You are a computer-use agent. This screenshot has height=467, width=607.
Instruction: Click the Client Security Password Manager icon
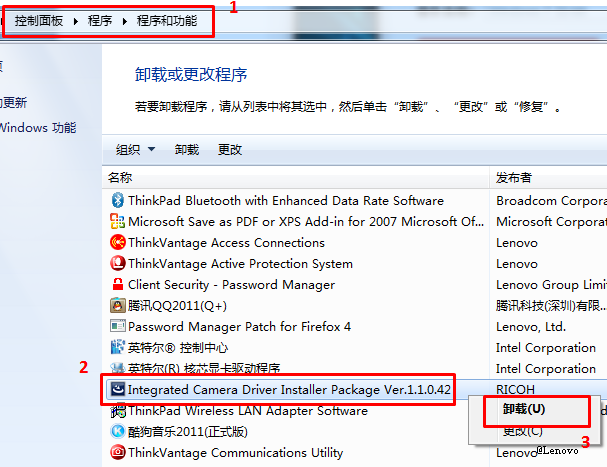[118, 285]
